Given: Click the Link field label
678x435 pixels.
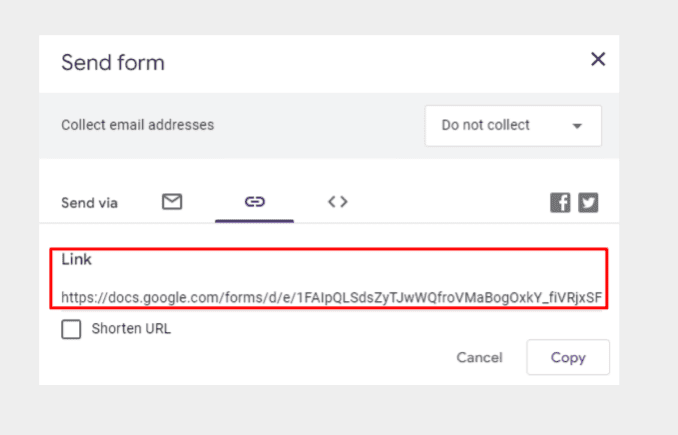Looking at the screenshot, I should (77, 259).
